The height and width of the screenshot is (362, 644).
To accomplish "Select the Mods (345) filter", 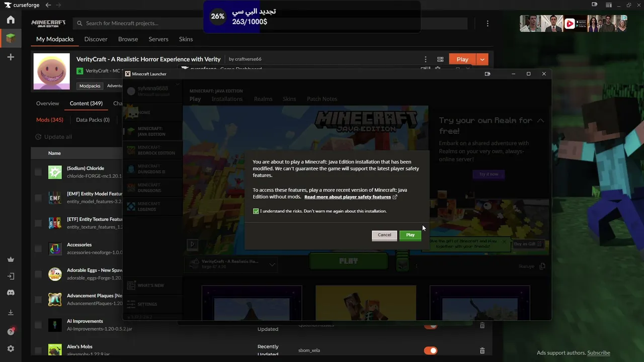I will tap(50, 120).
